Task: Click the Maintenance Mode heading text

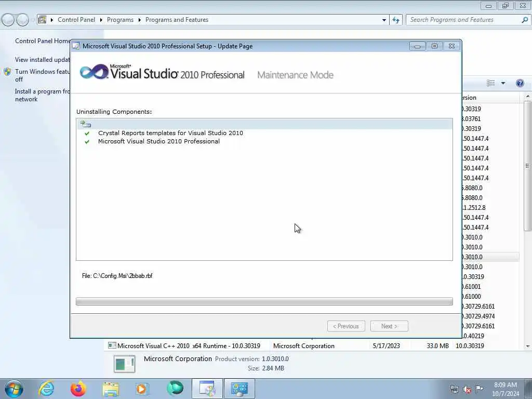Action: [295, 75]
